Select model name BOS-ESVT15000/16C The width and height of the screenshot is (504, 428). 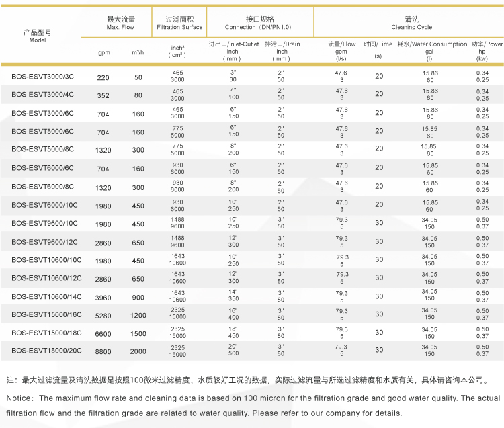[x=46, y=314]
